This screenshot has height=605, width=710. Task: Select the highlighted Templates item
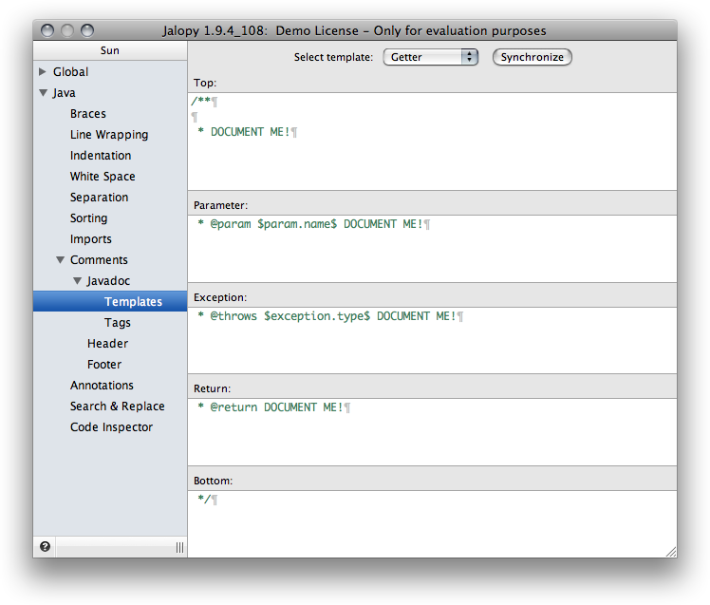click(x=110, y=302)
